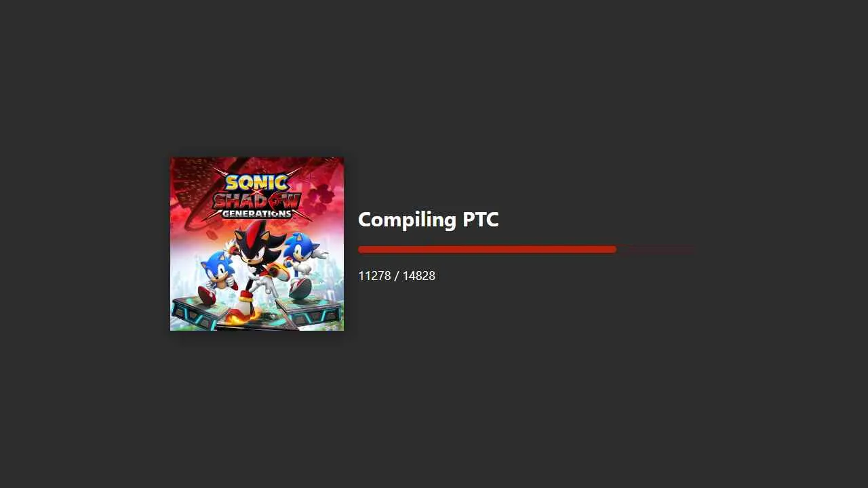Click the slash separator in the progress counter
This screenshot has height=488, width=868.
coord(397,276)
